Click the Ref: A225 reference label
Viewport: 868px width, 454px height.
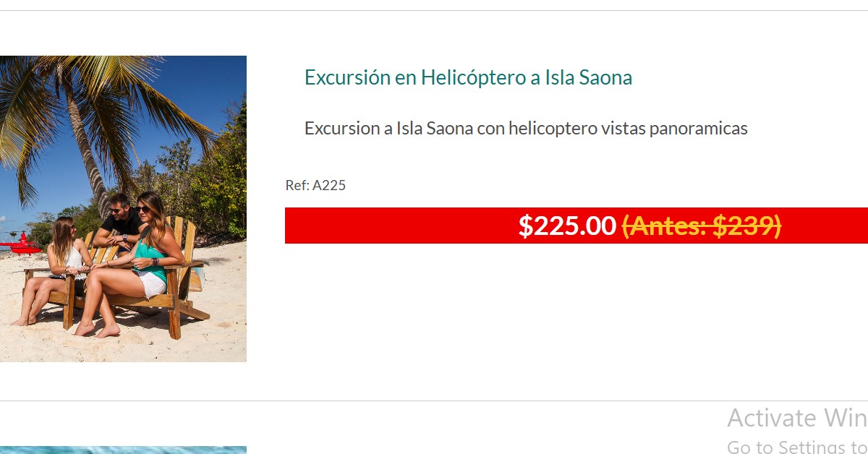pos(315,185)
